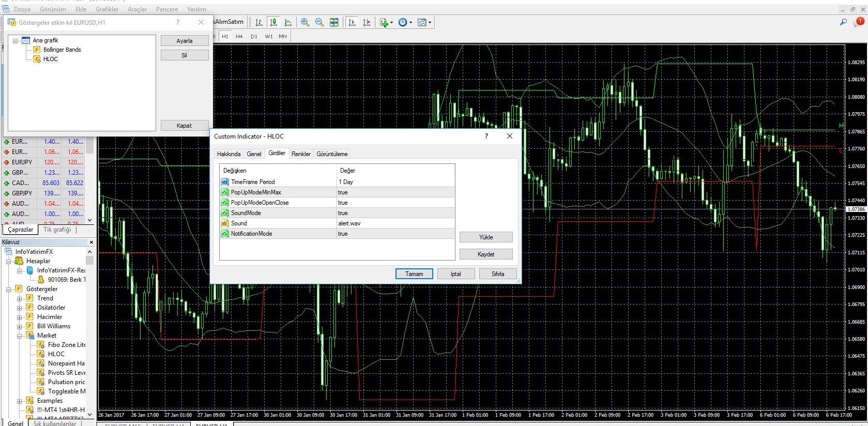The width and height of the screenshot is (868, 426).
Task: Collapse the Ana grafik tree node
Action: (16, 40)
